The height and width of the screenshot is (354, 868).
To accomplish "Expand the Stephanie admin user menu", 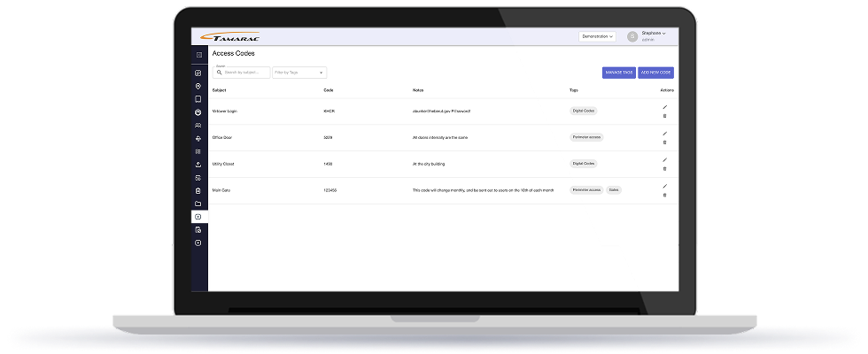I will 654,36.
